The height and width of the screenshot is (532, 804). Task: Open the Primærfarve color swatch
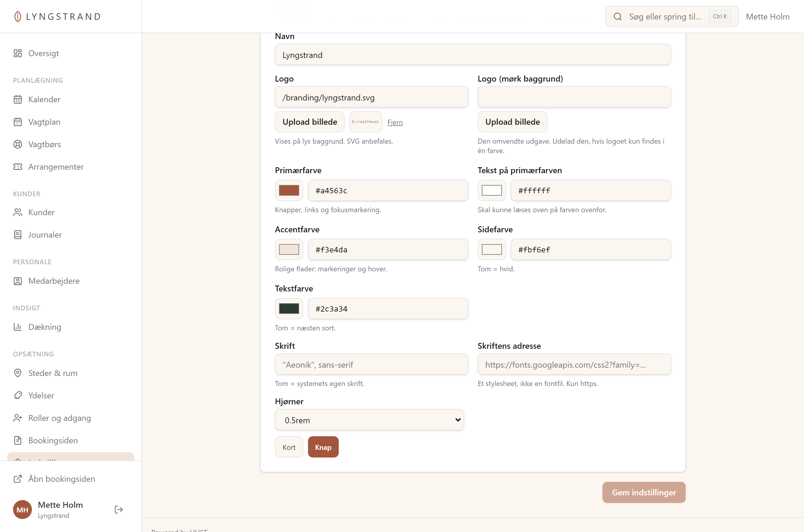(x=289, y=190)
